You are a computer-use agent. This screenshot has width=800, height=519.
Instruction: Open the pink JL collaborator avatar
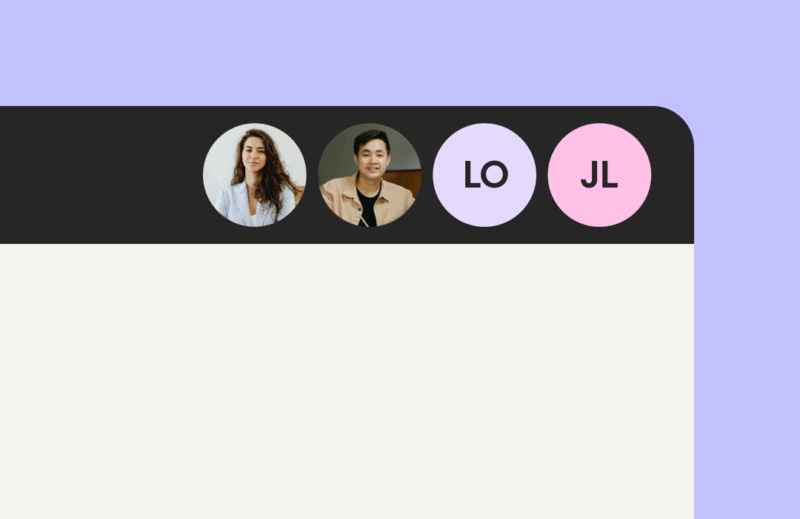[599, 175]
